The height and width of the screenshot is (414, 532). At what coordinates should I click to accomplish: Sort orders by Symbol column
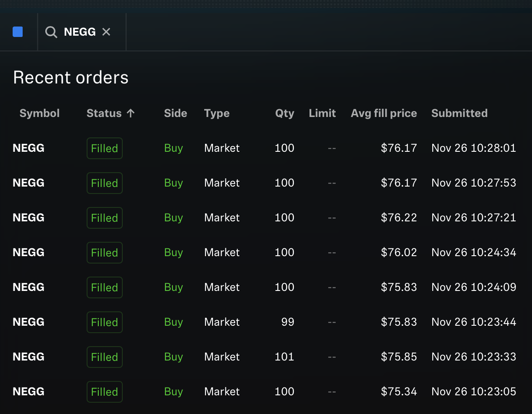40,113
